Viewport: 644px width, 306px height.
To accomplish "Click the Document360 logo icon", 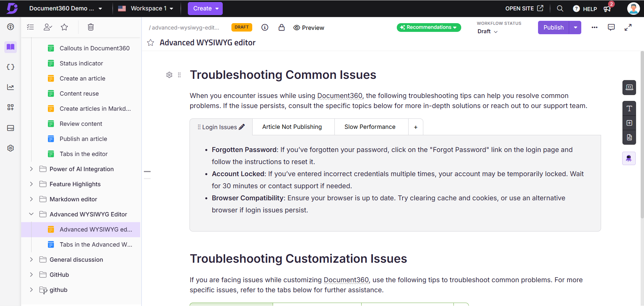I will 12,8.
